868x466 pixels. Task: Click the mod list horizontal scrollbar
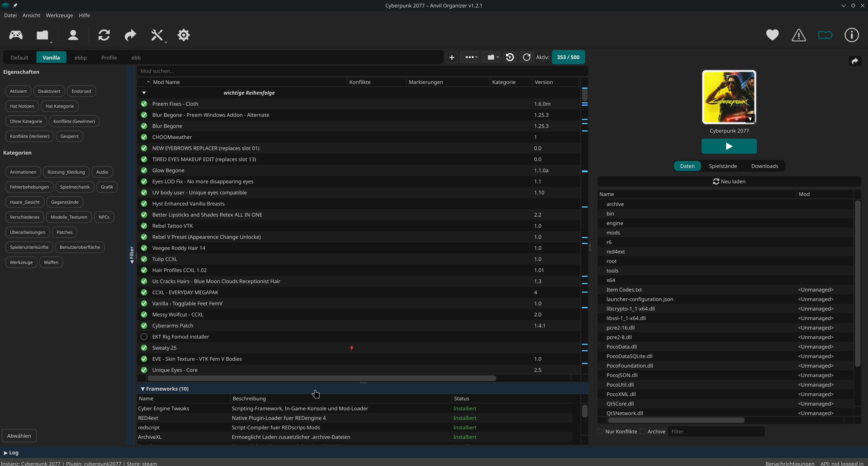tap(322, 378)
